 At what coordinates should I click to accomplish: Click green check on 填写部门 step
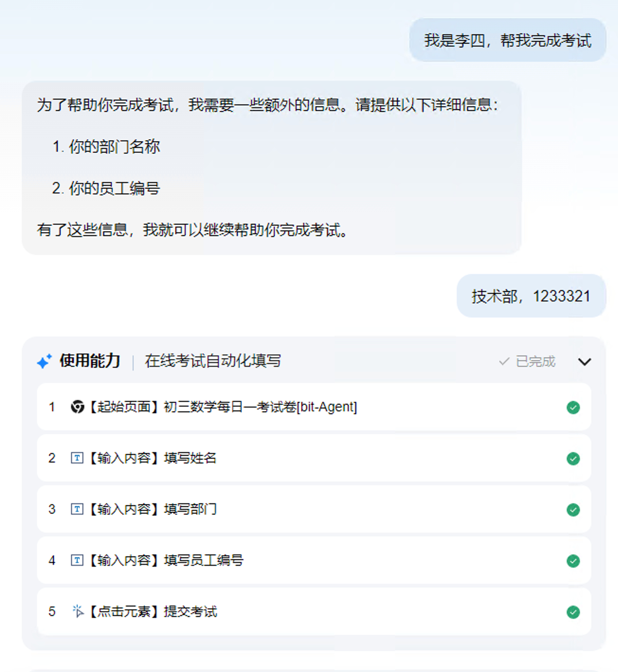point(573,510)
